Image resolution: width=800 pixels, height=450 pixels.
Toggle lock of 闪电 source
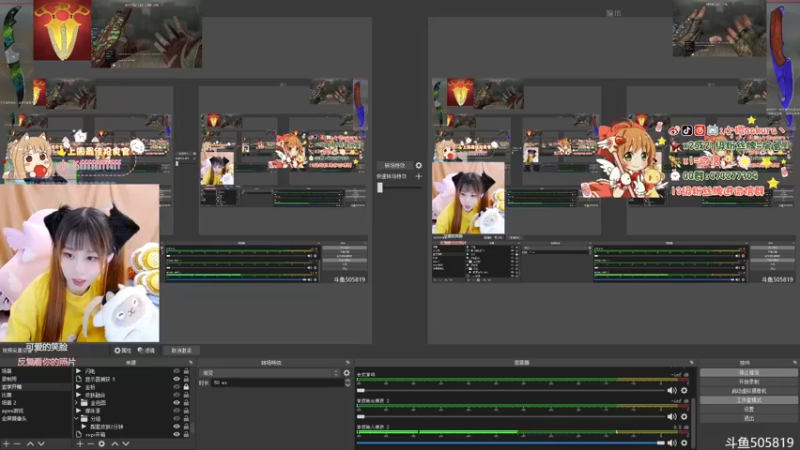click(x=186, y=371)
